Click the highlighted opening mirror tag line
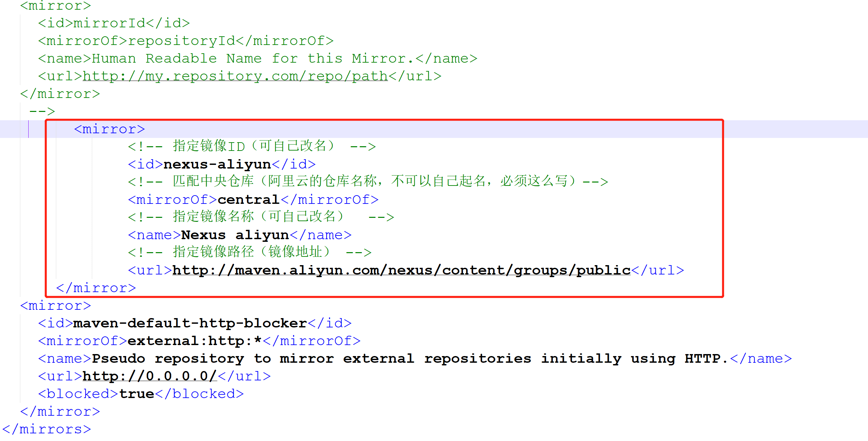868x441 pixels. 109,129
